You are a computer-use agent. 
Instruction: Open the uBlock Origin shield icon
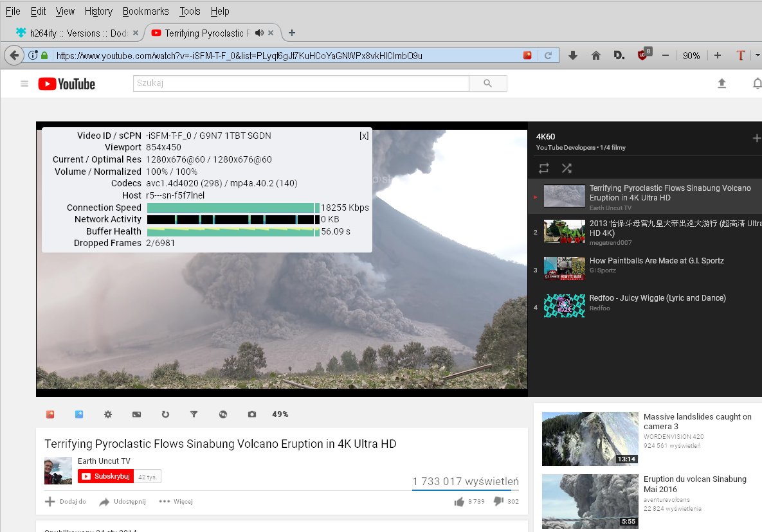(644, 55)
